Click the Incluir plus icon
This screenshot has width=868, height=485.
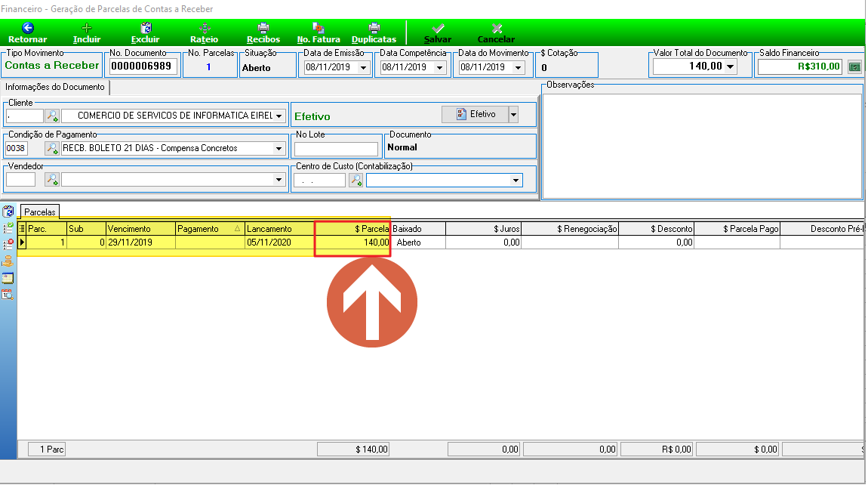tap(86, 28)
